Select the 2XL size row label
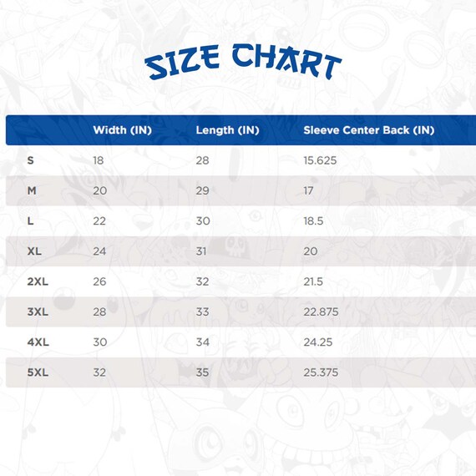476x476 pixels. pyautogui.click(x=38, y=281)
